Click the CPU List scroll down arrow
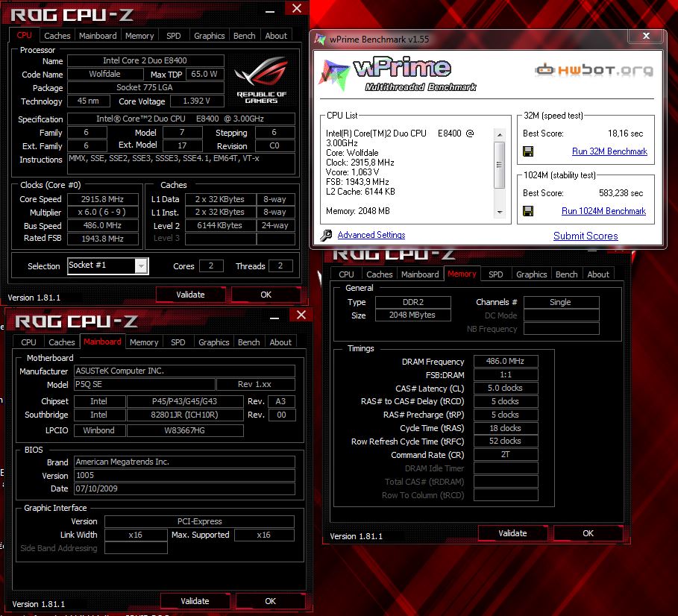Image resolution: width=678 pixels, height=616 pixels. [x=500, y=213]
